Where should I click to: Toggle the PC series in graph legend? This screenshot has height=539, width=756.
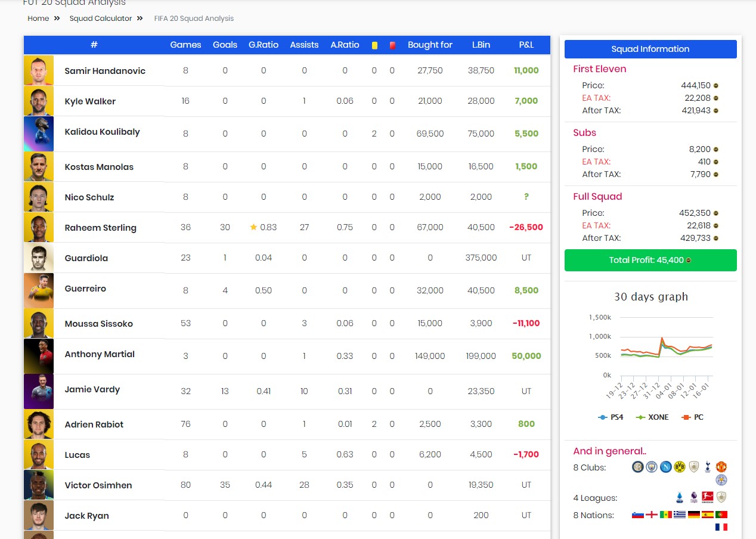[x=692, y=417]
